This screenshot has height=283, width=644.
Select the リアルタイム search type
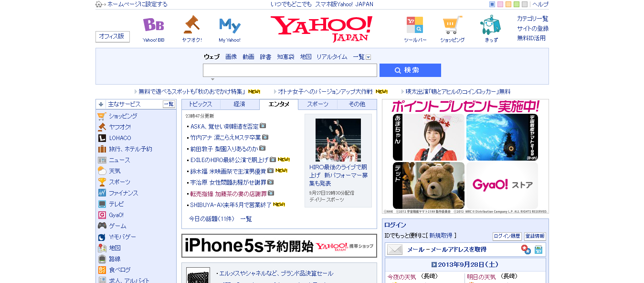coord(332,57)
